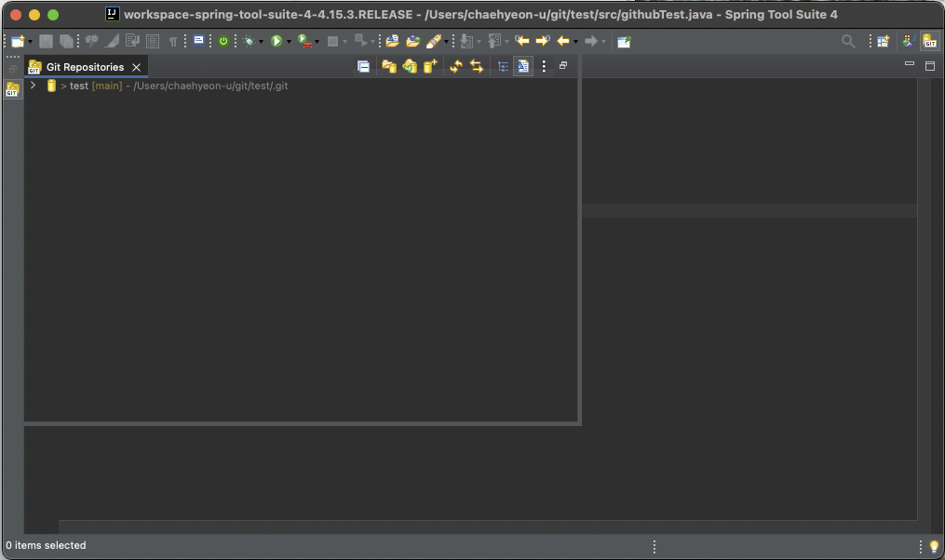Viewport: 945px width, 560px height.
Task: Click Clone a Git repository icon
Action: tap(410, 66)
